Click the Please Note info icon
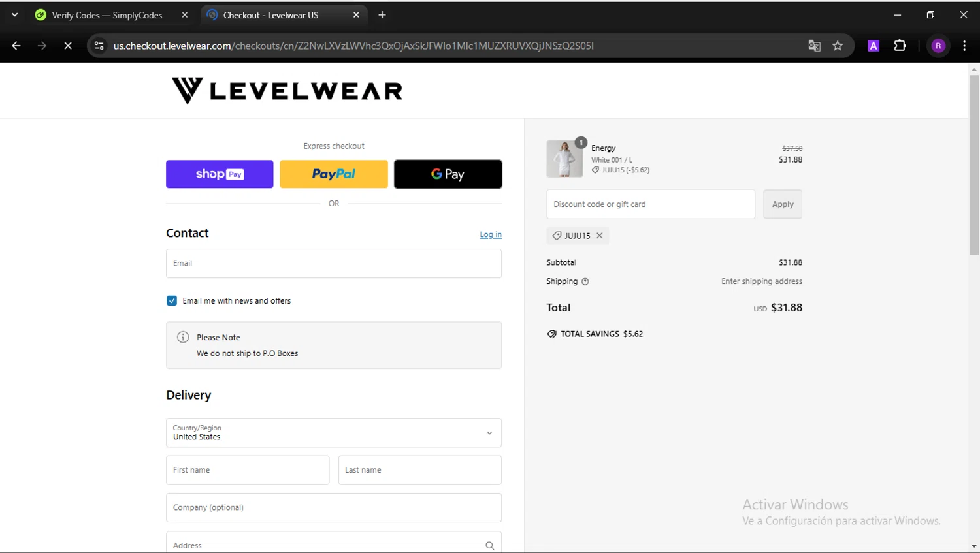 coord(183,338)
